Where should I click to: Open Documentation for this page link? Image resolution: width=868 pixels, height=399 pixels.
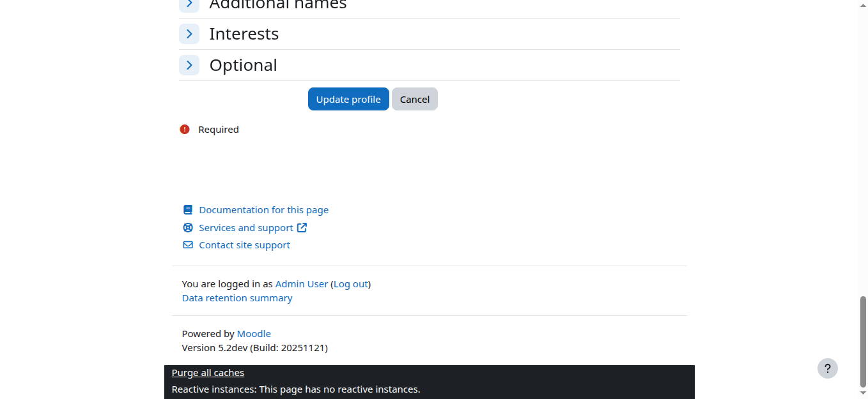263,210
